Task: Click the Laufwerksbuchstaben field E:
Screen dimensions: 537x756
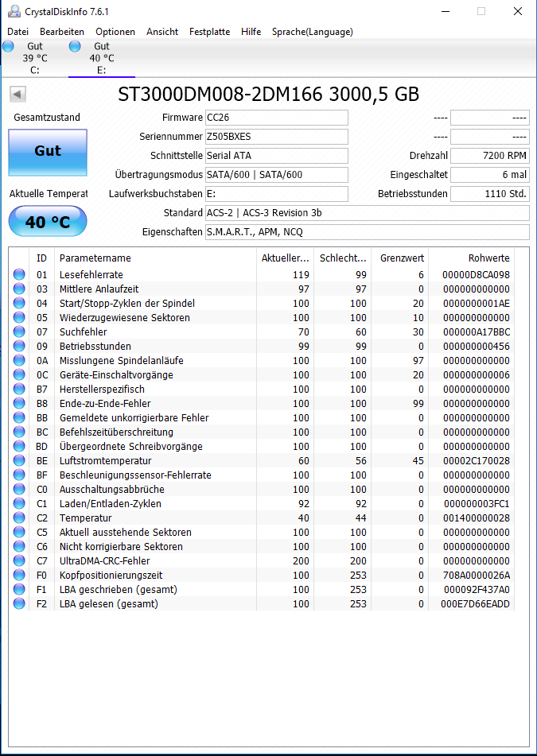Action: tap(277, 194)
